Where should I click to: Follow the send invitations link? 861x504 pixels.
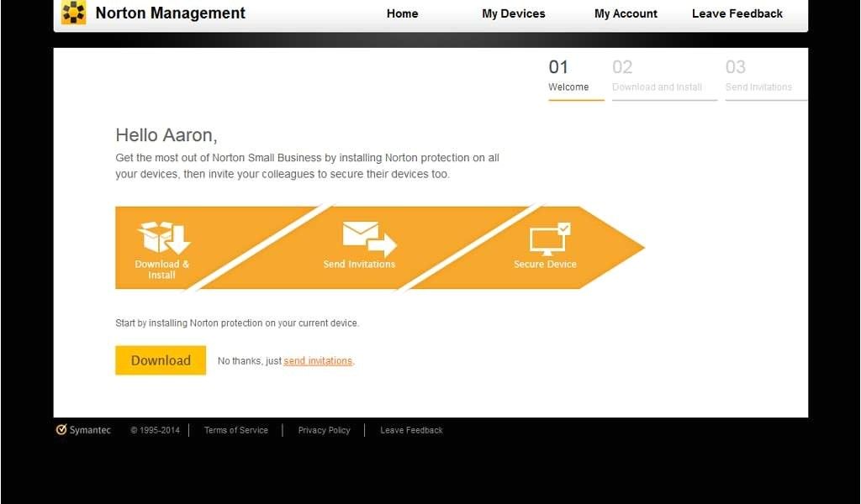point(318,361)
